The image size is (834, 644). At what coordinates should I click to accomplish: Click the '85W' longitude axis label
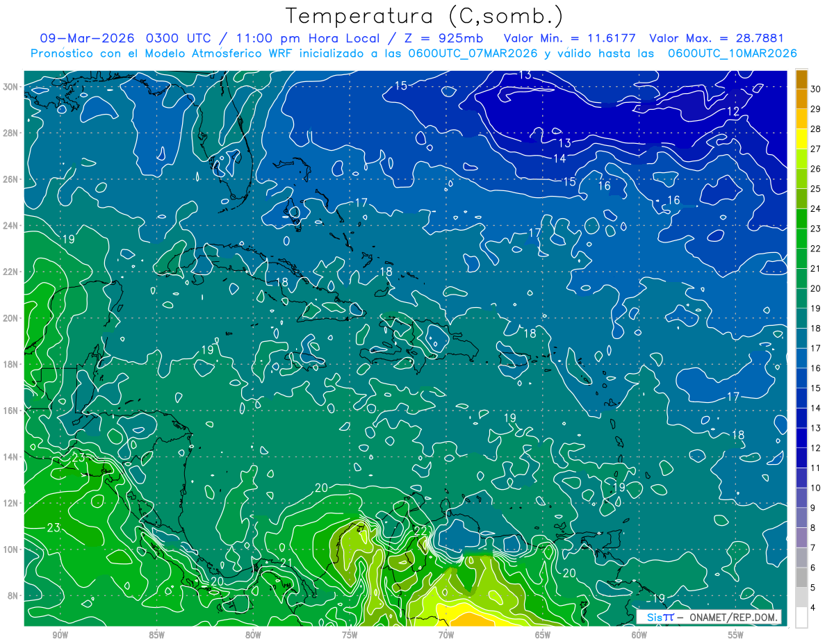157,636
